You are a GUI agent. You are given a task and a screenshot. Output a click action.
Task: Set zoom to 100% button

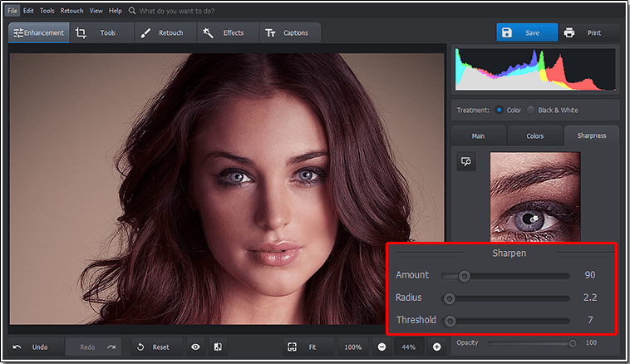tap(352, 347)
